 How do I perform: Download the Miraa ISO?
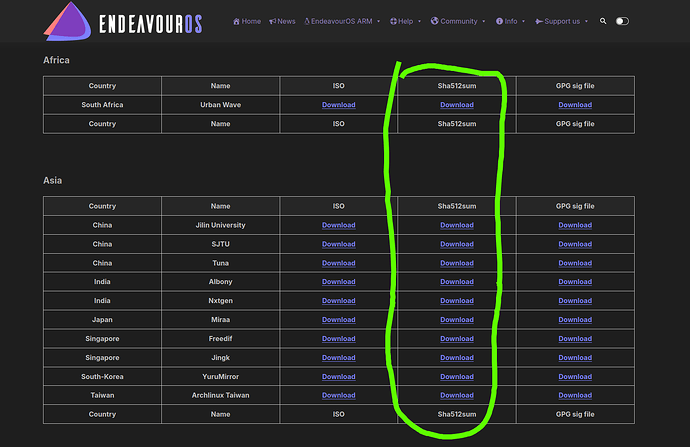(338, 319)
